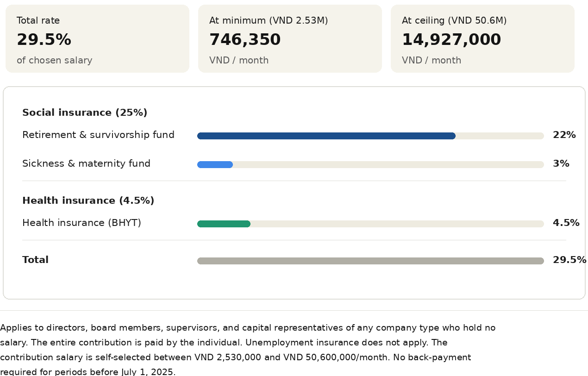
Task: Click the Sickness & maternity fund bar
Action: (370, 164)
